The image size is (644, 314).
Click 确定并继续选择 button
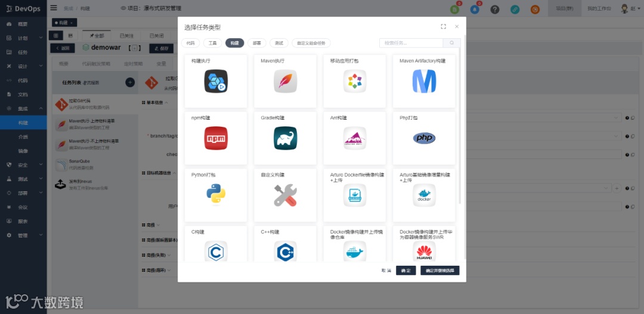[x=440, y=271]
